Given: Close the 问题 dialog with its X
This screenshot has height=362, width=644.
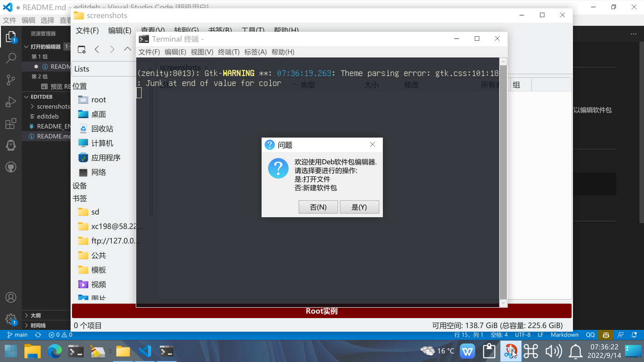Looking at the screenshot, I should point(372,145).
